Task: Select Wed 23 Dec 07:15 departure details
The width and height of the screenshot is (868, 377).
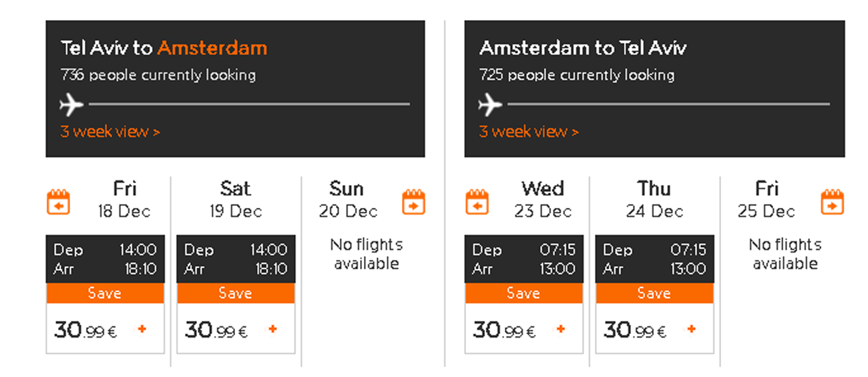Action: point(523,259)
